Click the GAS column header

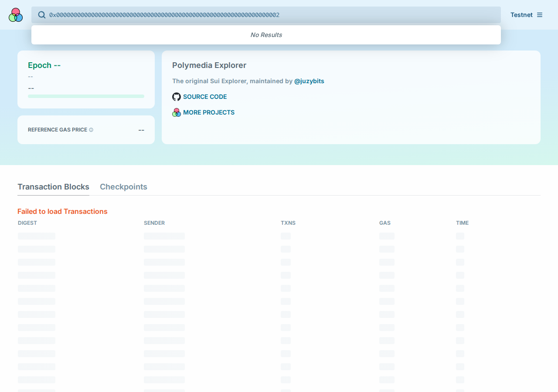pos(385,223)
